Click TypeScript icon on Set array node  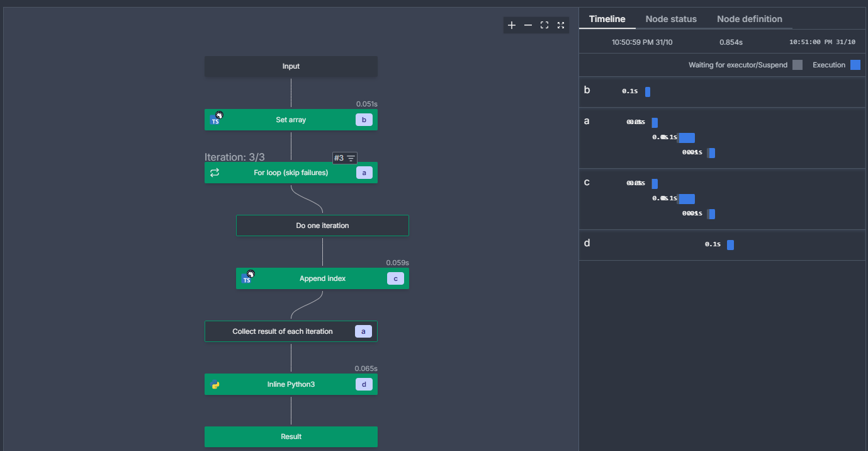pyautogui.click(x=216, y=119)
